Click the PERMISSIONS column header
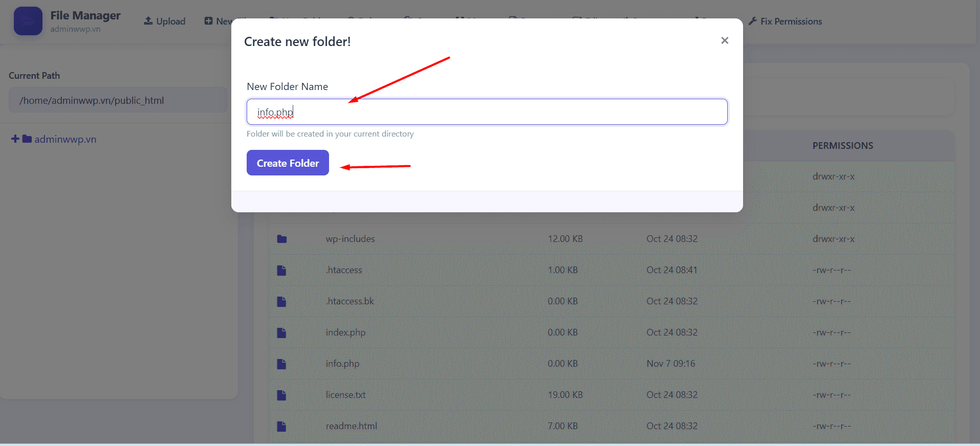Image resolution: width=980 pixels, height=446 pixels. [x=842, y=146]
